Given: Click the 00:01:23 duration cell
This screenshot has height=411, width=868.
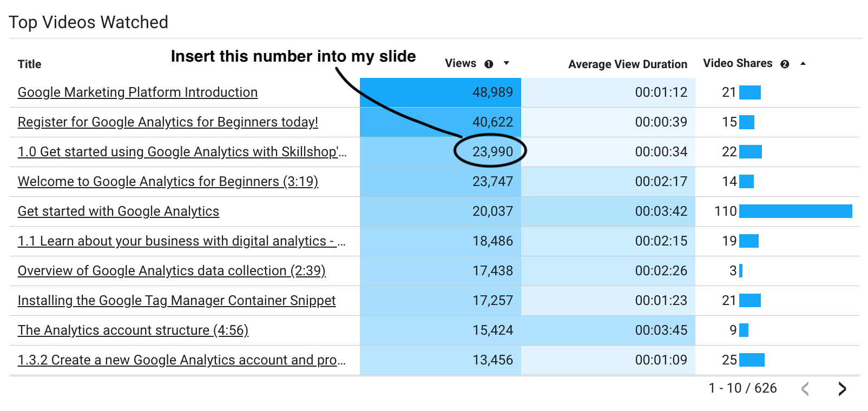Looking at the screenshot, I should pyautogui.click(x=608, y=301).
